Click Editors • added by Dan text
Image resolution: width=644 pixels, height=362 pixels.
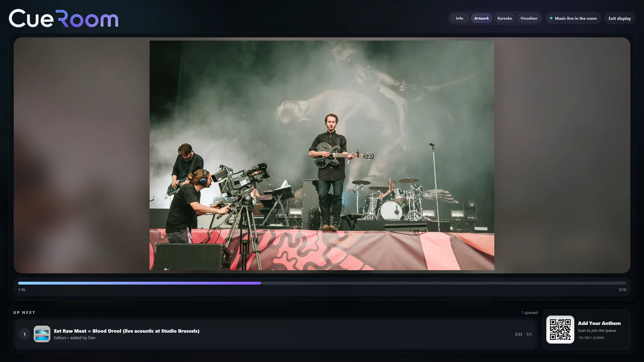[74, 338]
